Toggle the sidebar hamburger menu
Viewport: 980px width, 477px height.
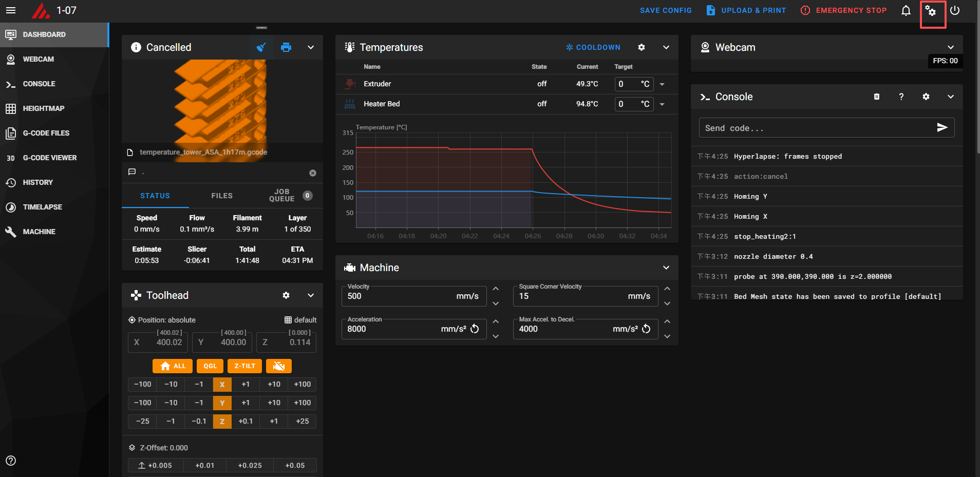pyautogui.click(x=11, y=10)
